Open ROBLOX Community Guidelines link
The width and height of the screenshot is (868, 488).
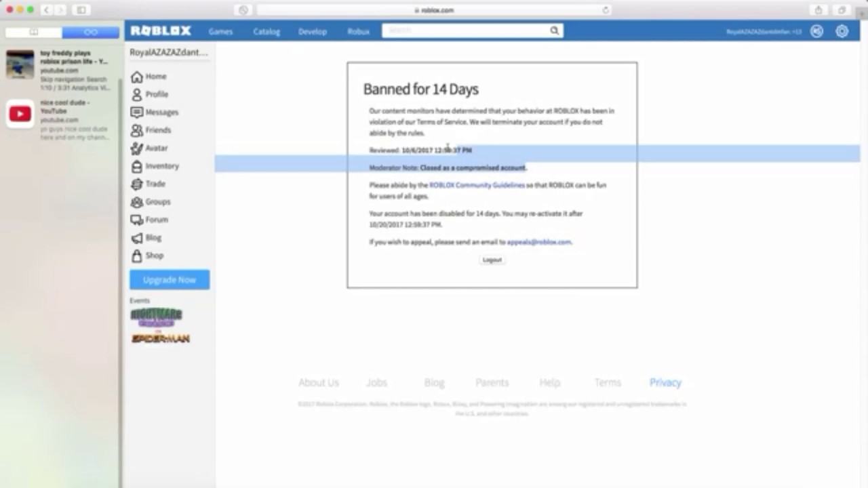click(477, 185)
